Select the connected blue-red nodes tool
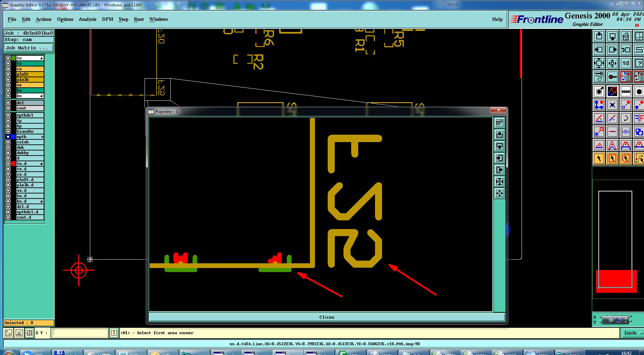 tap(599, 105)
